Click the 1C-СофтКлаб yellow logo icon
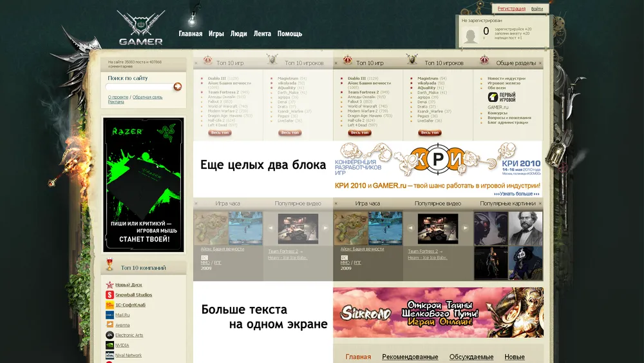The image size is (644, 363). (x=109, y=305)
